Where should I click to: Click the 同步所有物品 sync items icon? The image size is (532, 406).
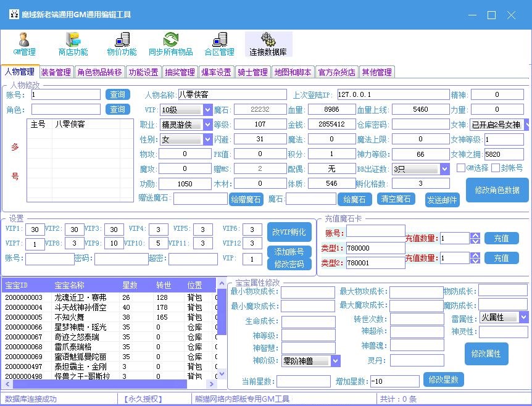pos(171,44)
